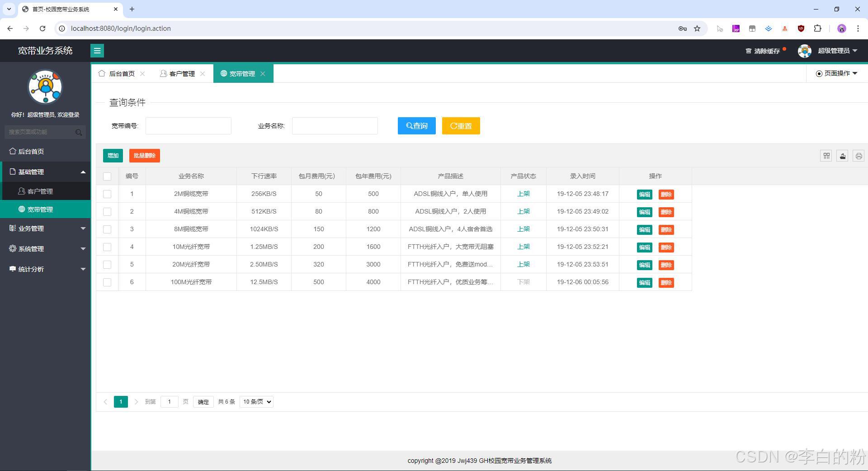Click the print table icon
868x471 pixels.
[x=859, y=156]
